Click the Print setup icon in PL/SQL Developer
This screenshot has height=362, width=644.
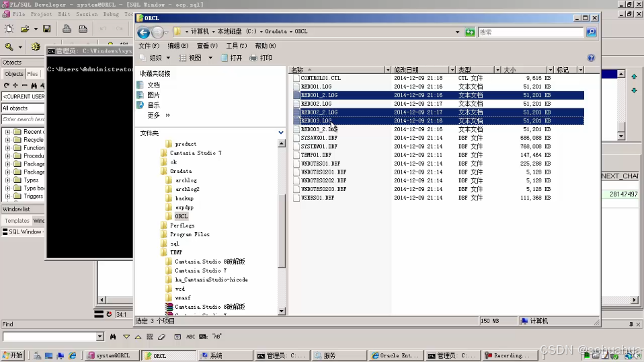tap(83, 29)
